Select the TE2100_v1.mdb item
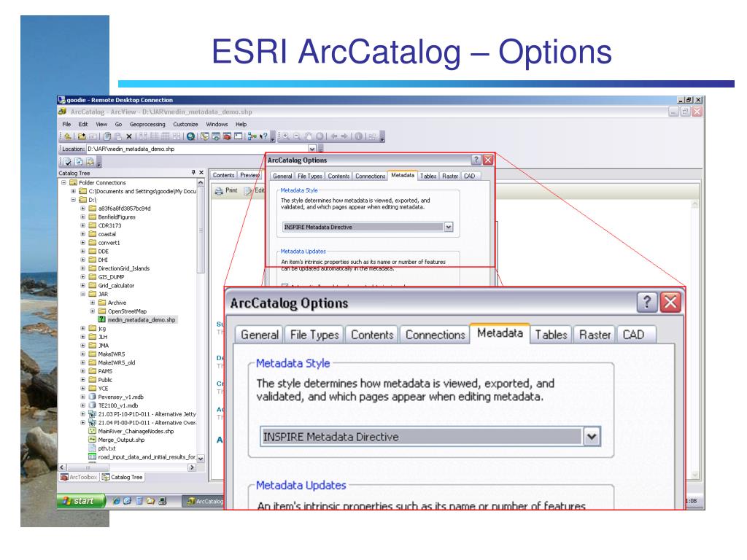Screen dimensions: 747x560 [117, 405]
